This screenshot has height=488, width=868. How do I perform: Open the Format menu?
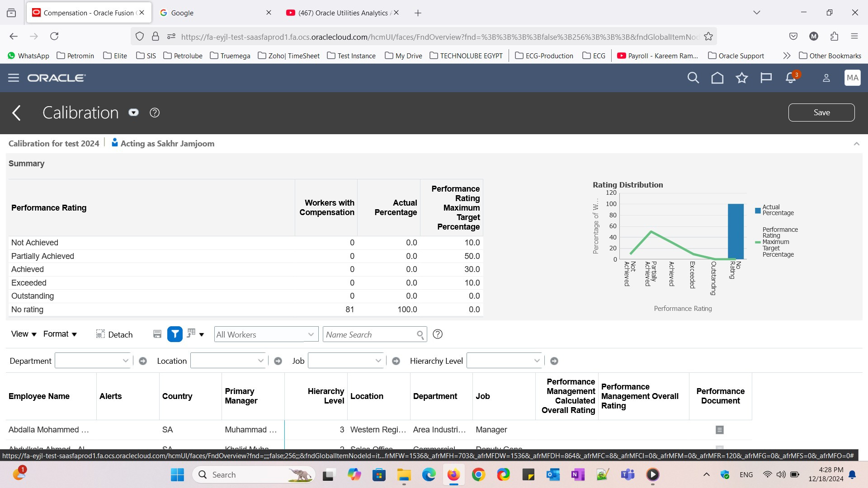tap(60, 333)
